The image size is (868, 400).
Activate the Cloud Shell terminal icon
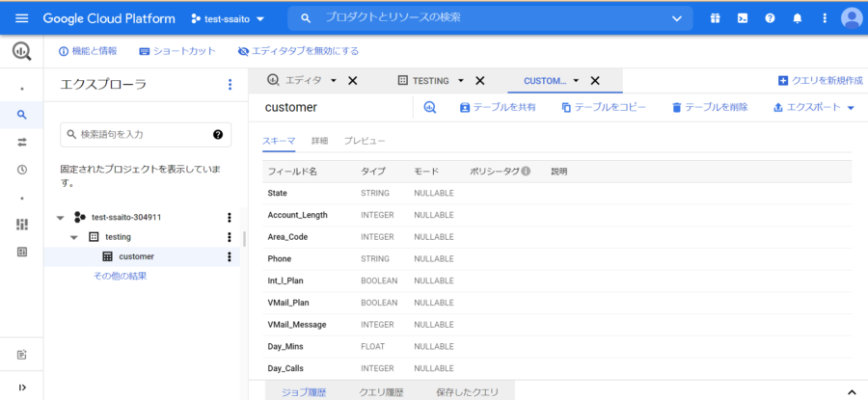pyautogui.click(x=743, y=18)
